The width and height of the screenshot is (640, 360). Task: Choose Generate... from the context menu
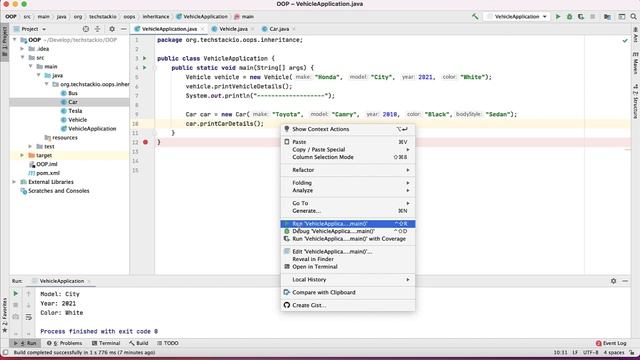coord(348,211)
